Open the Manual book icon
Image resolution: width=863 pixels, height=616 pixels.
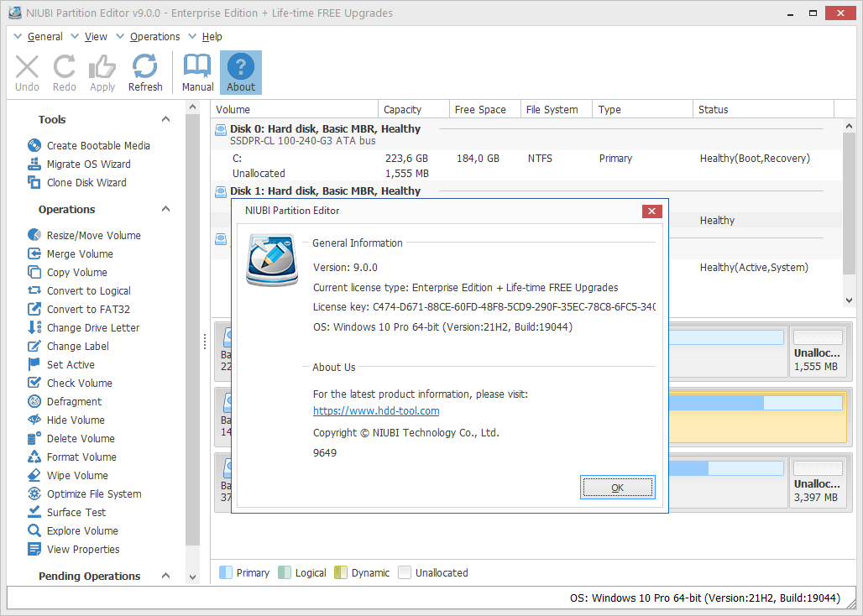[197, 66]
